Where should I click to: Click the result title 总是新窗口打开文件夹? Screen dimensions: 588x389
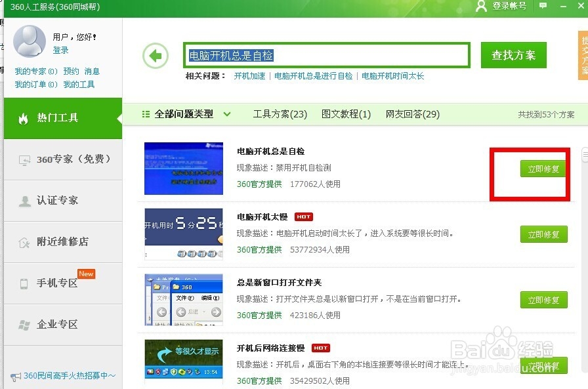pyautogui.click(x=280, y=283)
